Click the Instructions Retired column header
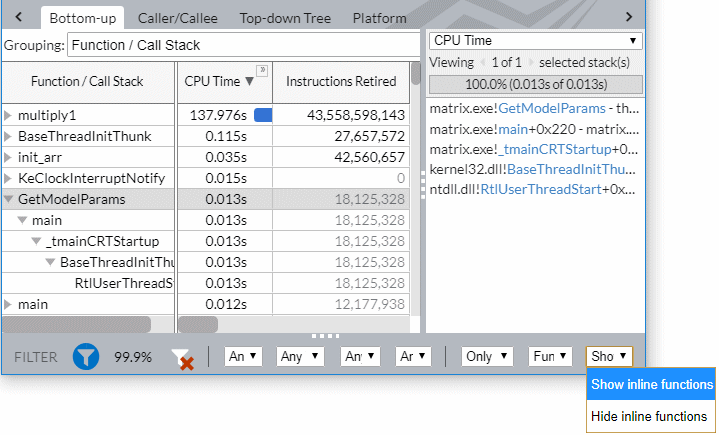 [340, 81]
